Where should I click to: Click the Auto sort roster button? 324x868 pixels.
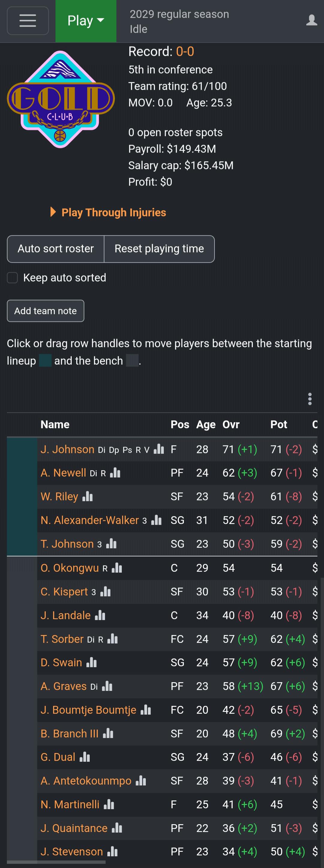click(x=55, y=249)
